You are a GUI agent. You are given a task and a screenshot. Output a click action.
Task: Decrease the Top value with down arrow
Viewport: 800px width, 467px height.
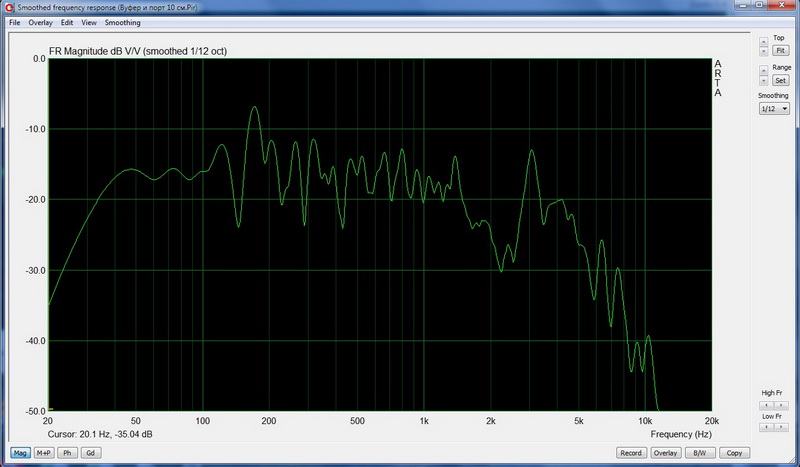[x=763, y=51]
